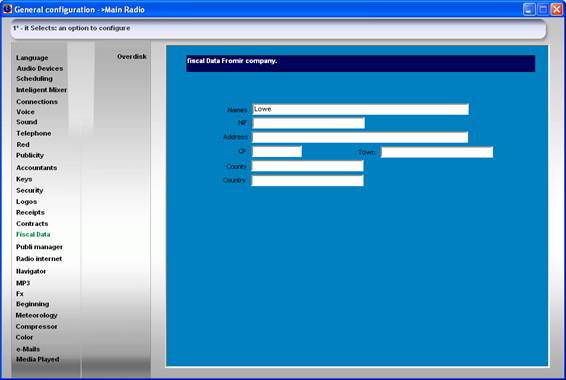Select the MP3 option
This screenshot has height=380, width=566.
click(23, 283)
